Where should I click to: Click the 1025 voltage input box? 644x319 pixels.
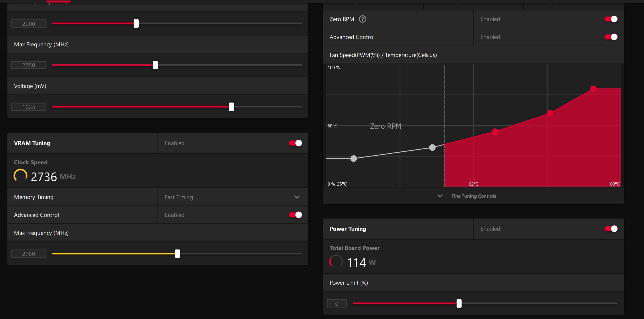click(x=29, y=107)
